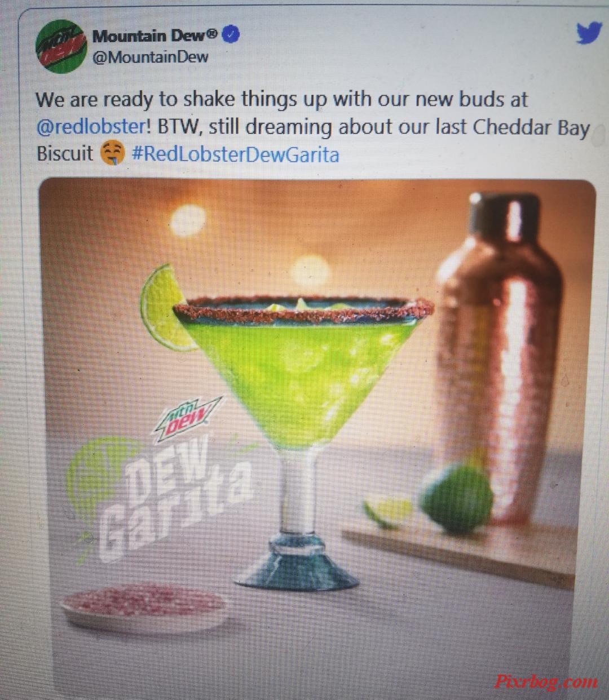This screenshot has height=700, width=609.
Task: Click the tweet text line starting 'We are ready'
Action: coord(281,99)
